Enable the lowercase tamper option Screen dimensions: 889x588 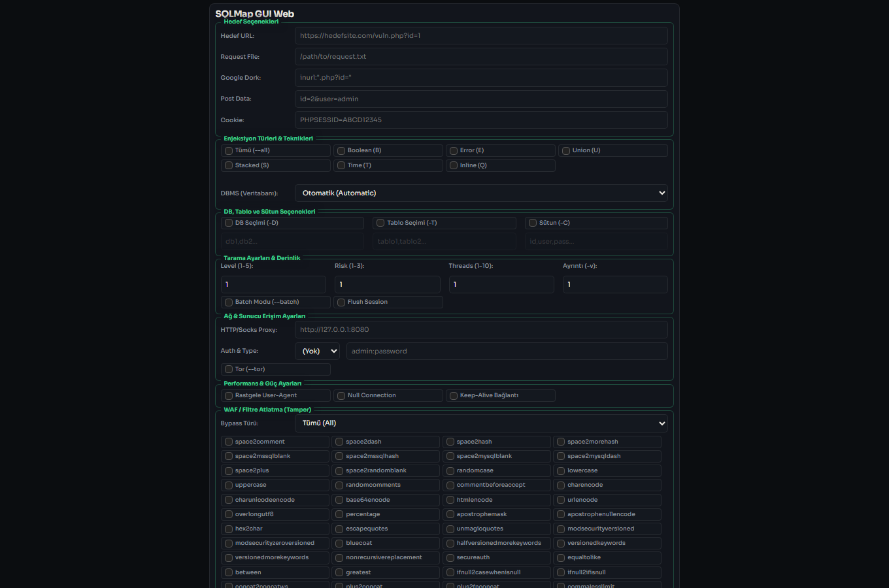[561, 471]
